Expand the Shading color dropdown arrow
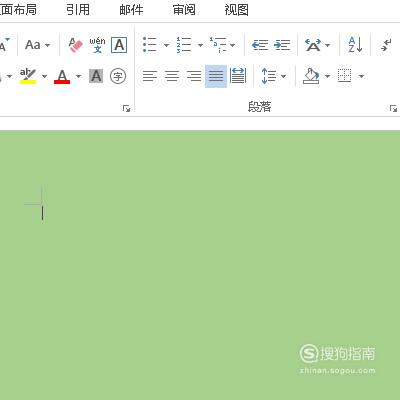Image resolution: width=400 pixels, height=400 pixels. point(327,76)
